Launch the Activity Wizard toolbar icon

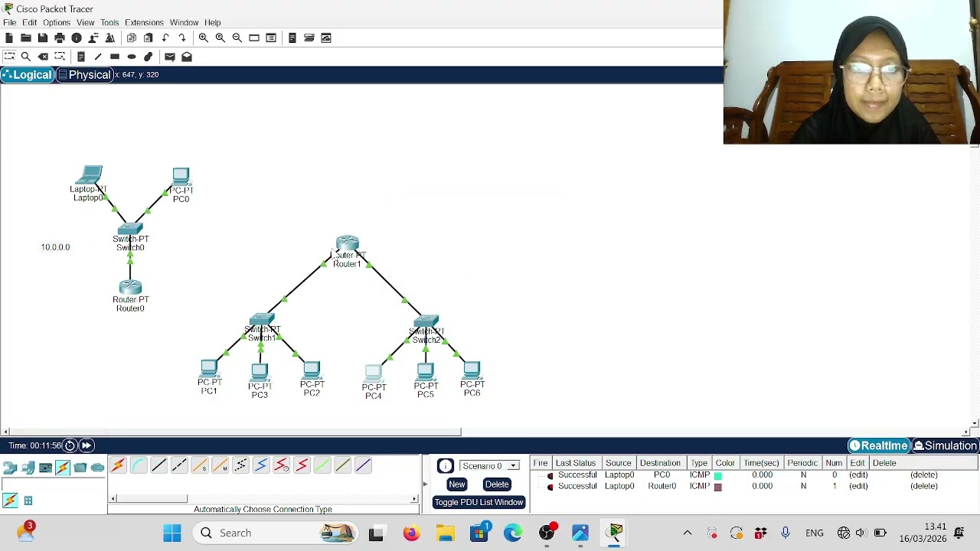(110, 37)
